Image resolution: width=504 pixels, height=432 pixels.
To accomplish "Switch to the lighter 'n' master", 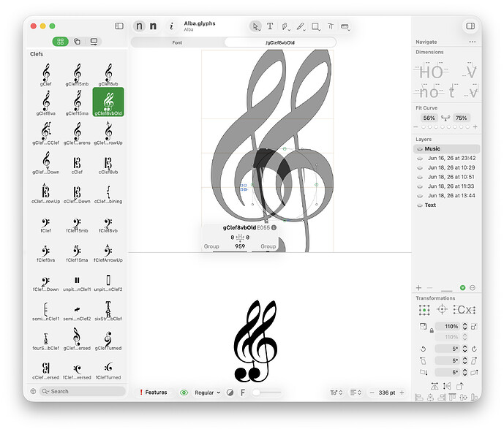I will (x=139, y=26).
